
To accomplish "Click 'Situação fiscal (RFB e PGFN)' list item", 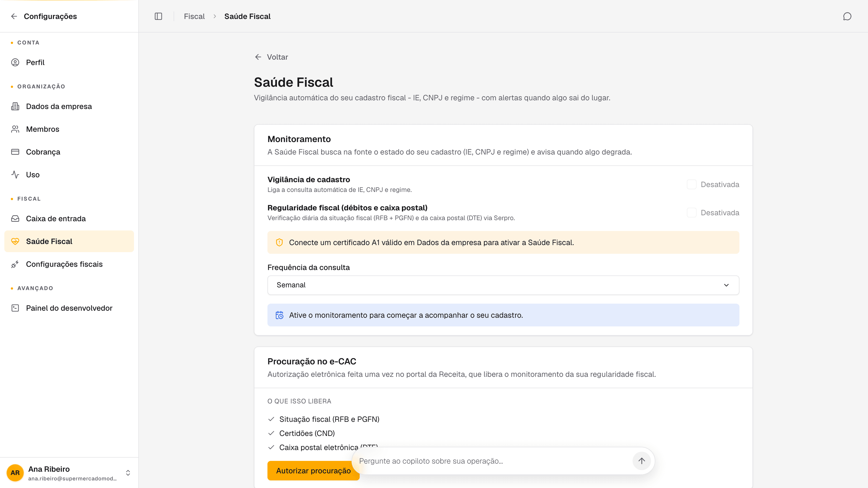I will [x=329, y=419].
